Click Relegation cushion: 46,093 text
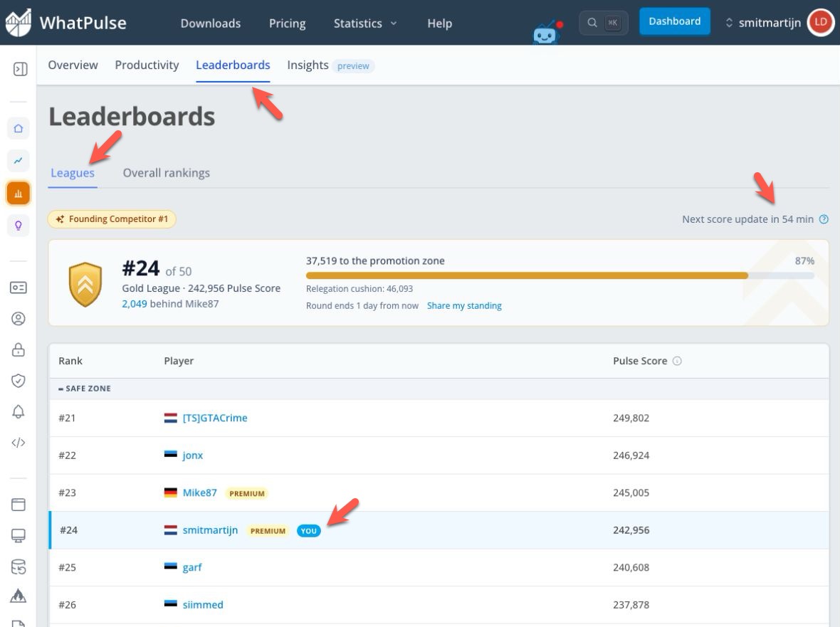 click(359, 289)
